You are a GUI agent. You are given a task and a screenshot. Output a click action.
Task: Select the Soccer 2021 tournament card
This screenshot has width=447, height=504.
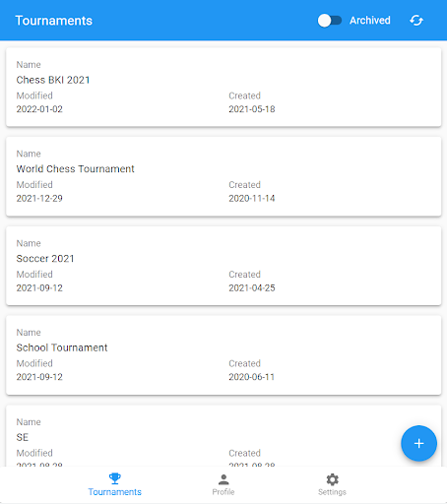tap(223, 266)
